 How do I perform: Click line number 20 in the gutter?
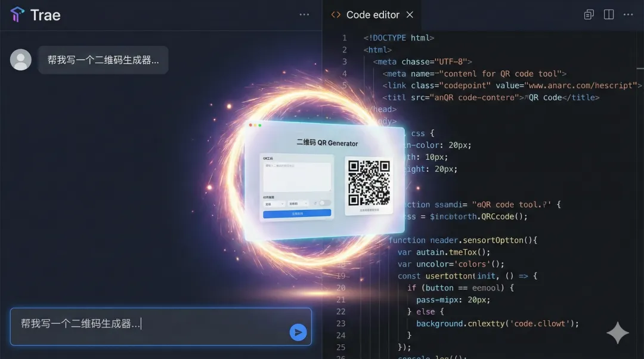[x=341, y=288]
